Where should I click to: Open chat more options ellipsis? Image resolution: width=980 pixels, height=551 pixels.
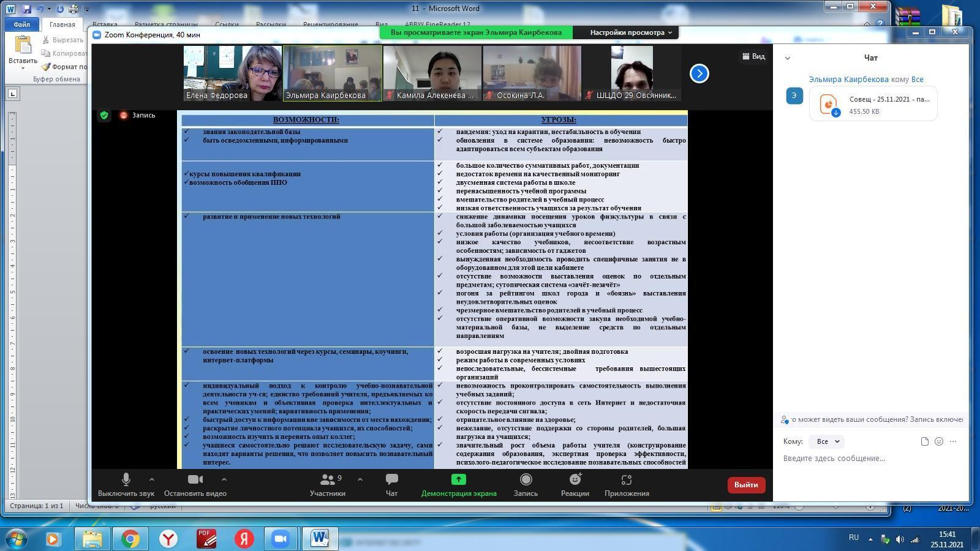[953, 441]
